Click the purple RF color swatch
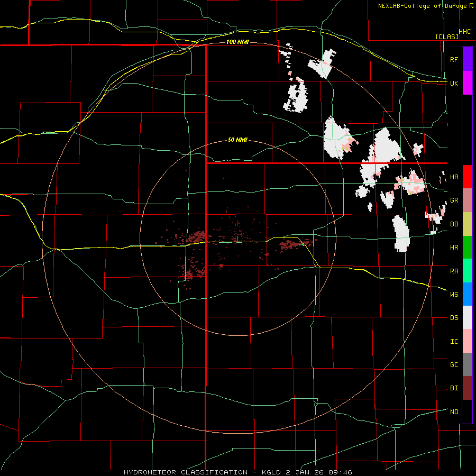Viewport: 476px width, 476px height. 467,59
